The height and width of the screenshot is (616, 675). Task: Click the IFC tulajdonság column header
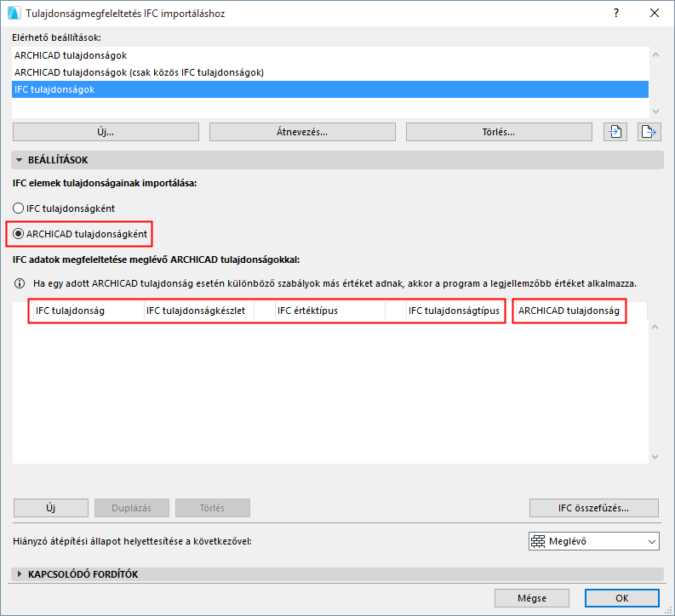click(x=89, y=311)
